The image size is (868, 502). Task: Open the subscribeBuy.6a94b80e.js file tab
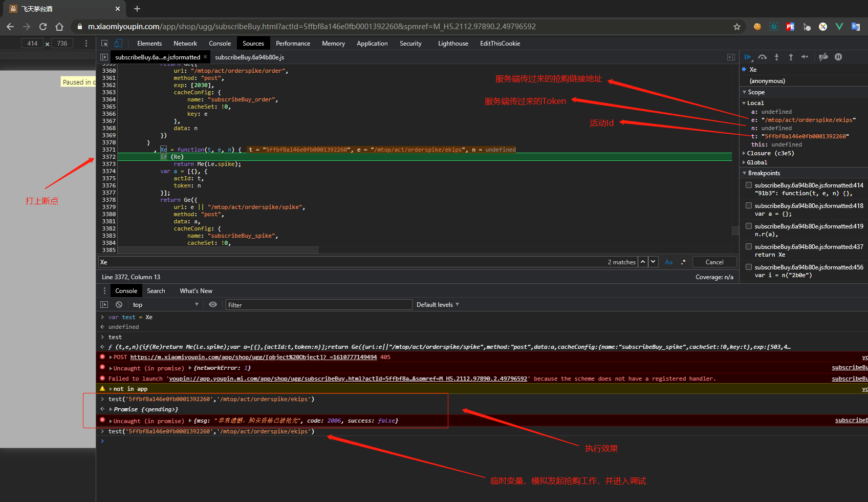pyautogui.click(x=249, y=57)
